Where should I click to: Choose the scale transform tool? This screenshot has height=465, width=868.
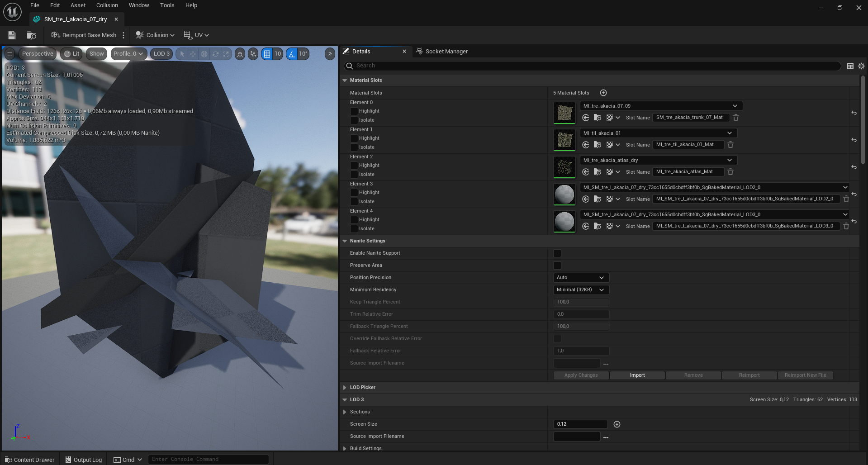226,54
